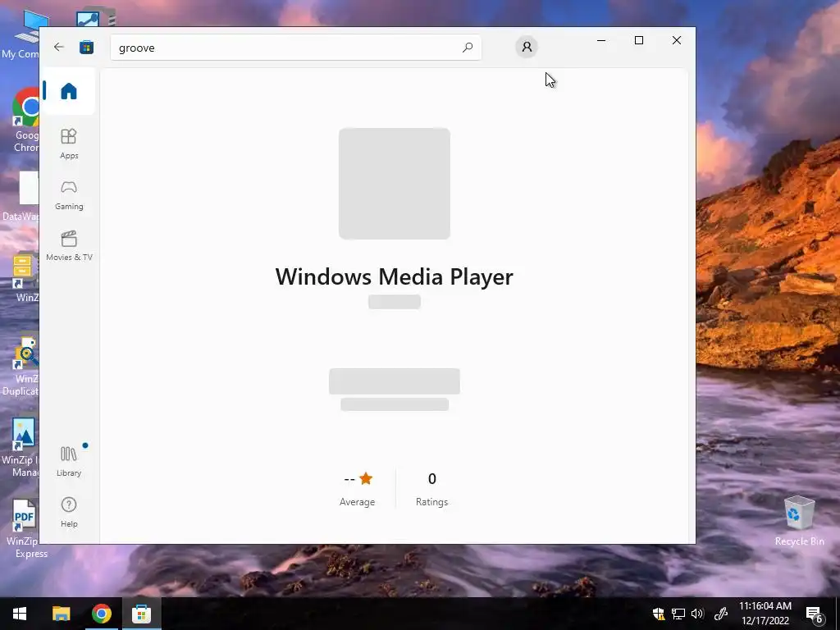840x630 pixels.
Task: Open File Explorer from taskbar
Action: tap(61, 614)
